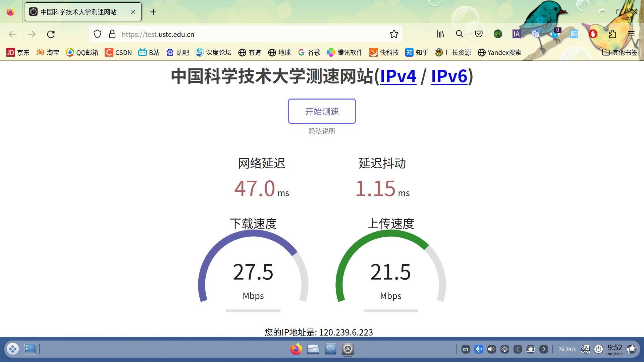The image size is (644, 362).
Task: Open the B站 bookmark
Action: 149,52
